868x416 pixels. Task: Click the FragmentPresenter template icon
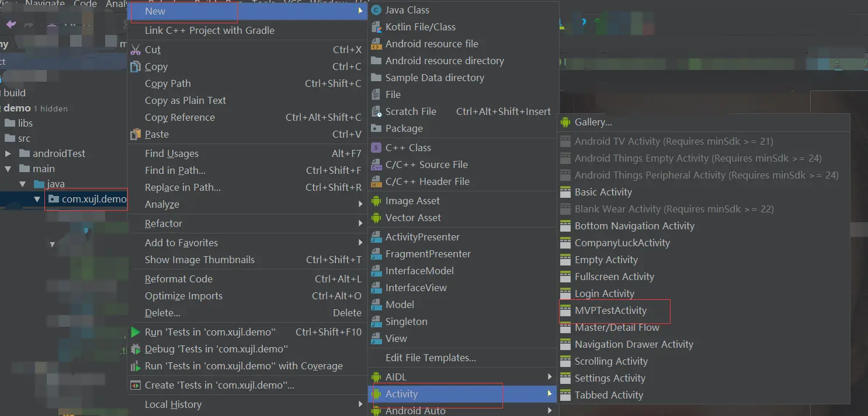pos(376,254)
